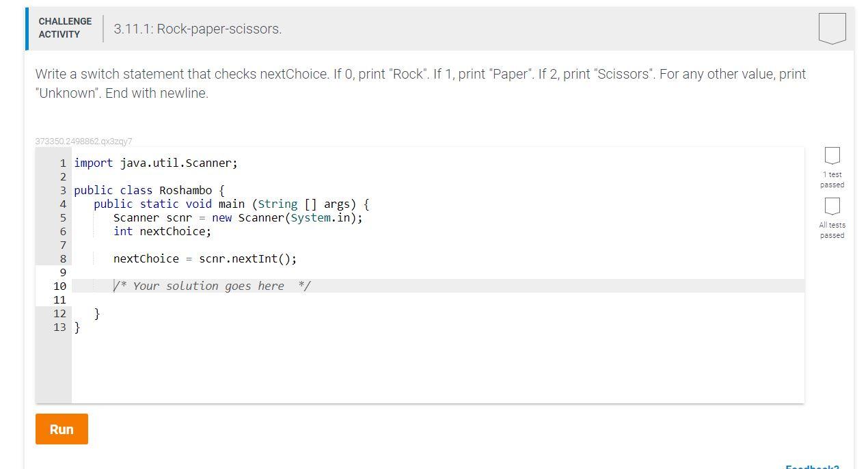
Task: Click line number 10 in the gutter
Action: pos(59,286)
